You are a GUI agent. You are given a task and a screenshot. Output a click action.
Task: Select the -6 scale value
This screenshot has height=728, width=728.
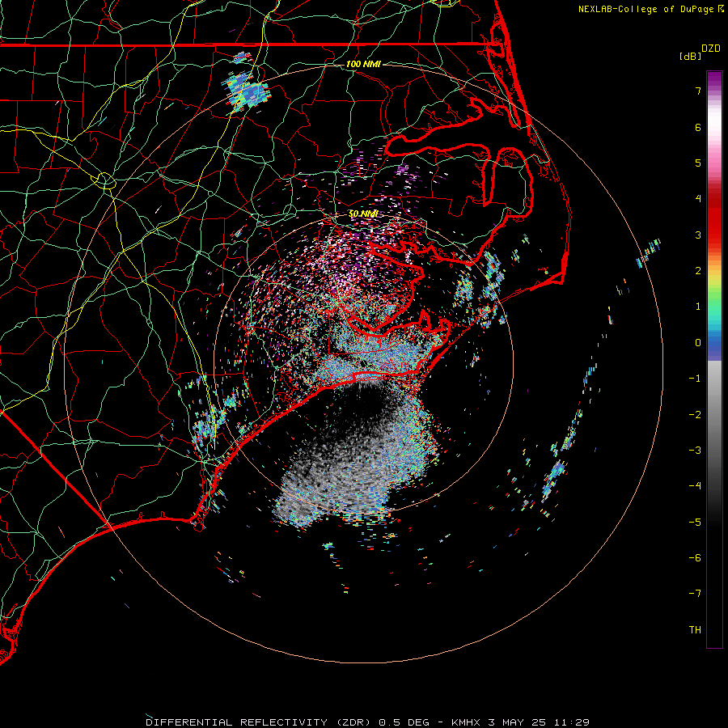pyautogui.click(x=695, y=558)
